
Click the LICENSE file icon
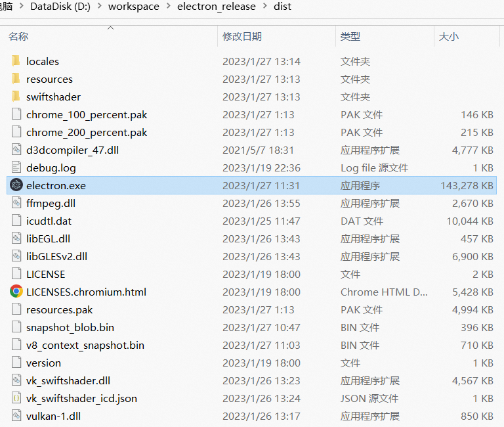[x=16, y=274]
